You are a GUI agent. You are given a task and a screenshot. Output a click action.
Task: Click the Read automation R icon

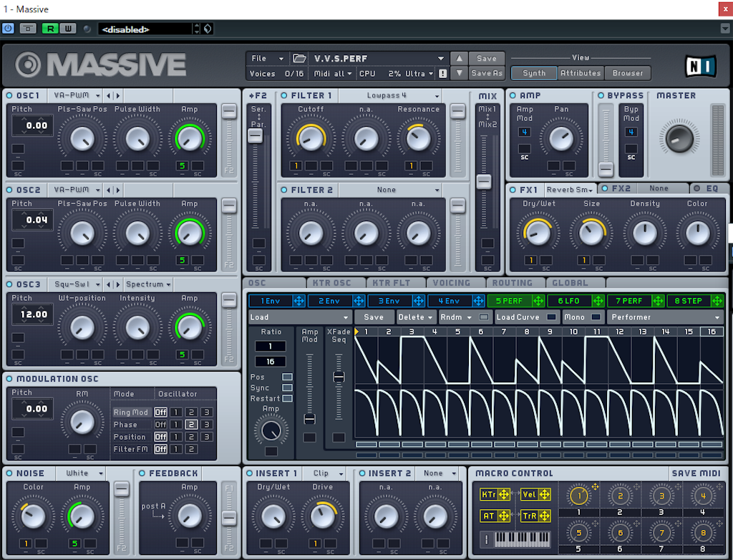(x=50, y=29)
